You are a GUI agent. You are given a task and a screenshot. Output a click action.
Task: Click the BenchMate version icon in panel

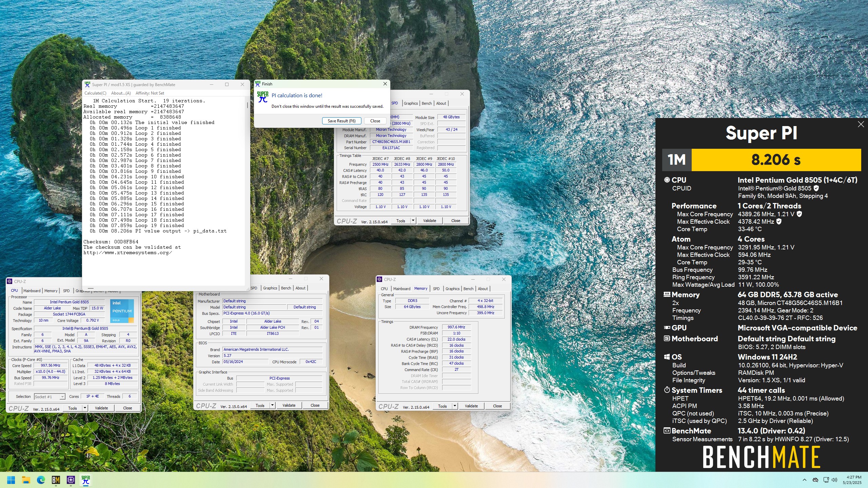pos(667,431)
